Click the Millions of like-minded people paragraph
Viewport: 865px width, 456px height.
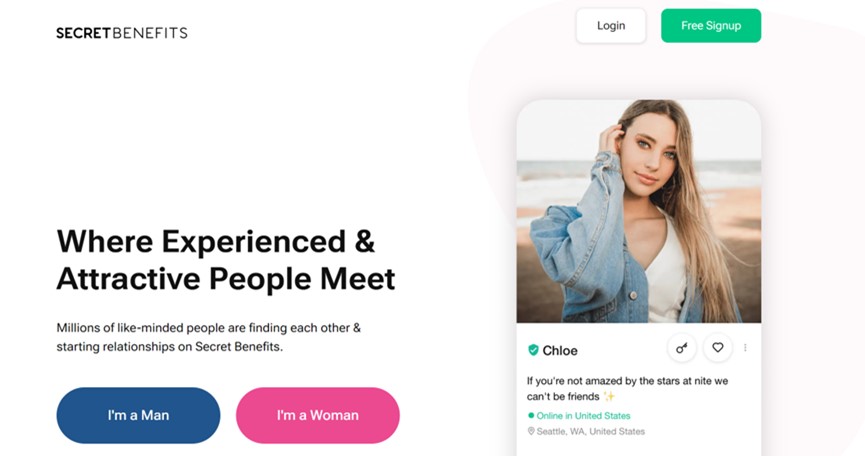209,337
